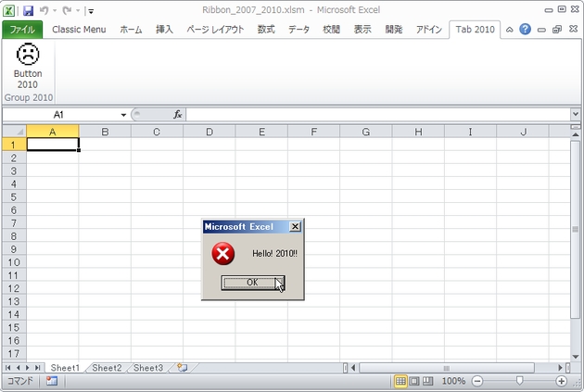This screenshot has height=392, width=584.
Task: Click the horizontal scrollbar left arrow
Action: click(353, 368)
